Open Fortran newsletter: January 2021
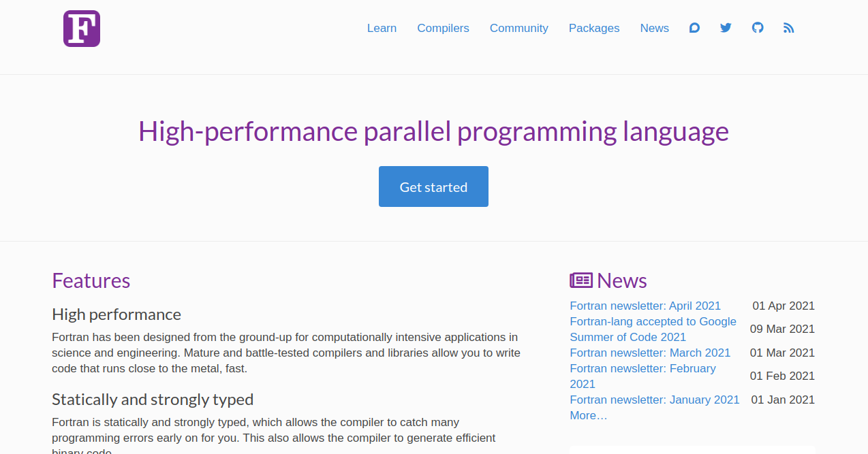868x454 pixels. tap(654, 400)
